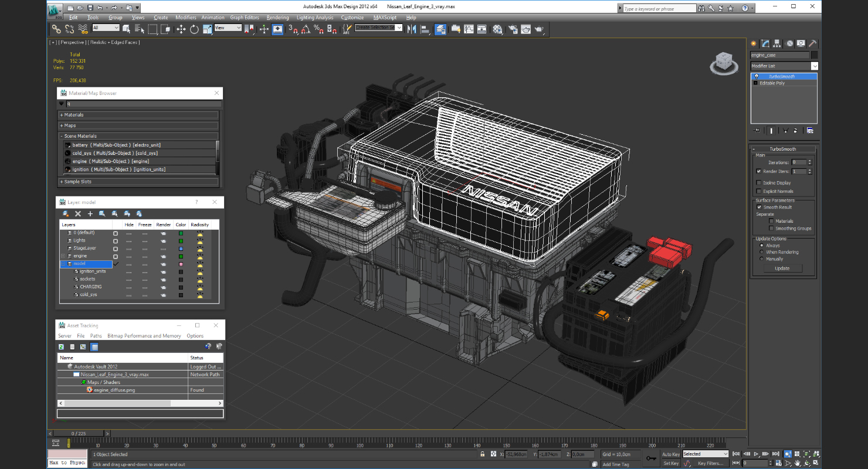Switch to the Motion command panel
The width and height of the screenshot is (868, 469).
[x=789, y=43]
